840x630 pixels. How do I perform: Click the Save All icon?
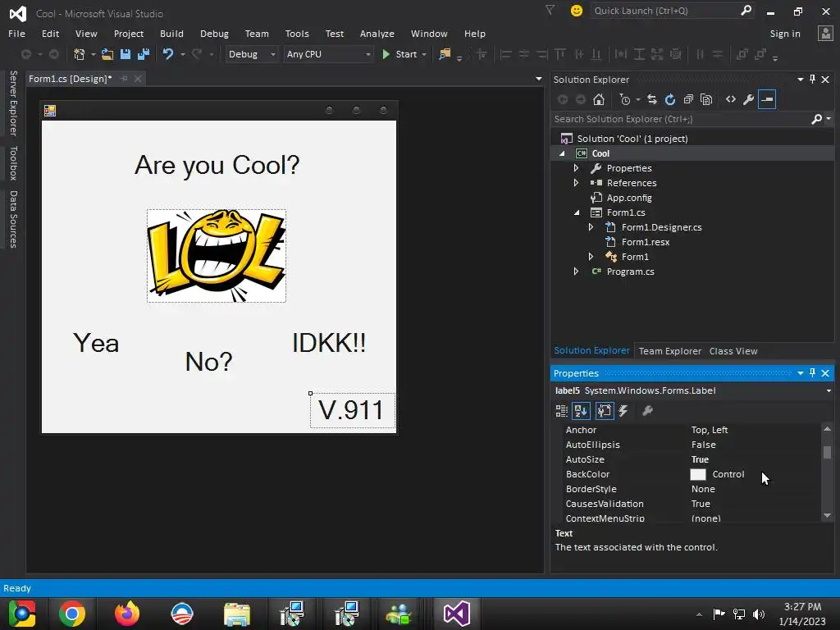tap(144, 54)
